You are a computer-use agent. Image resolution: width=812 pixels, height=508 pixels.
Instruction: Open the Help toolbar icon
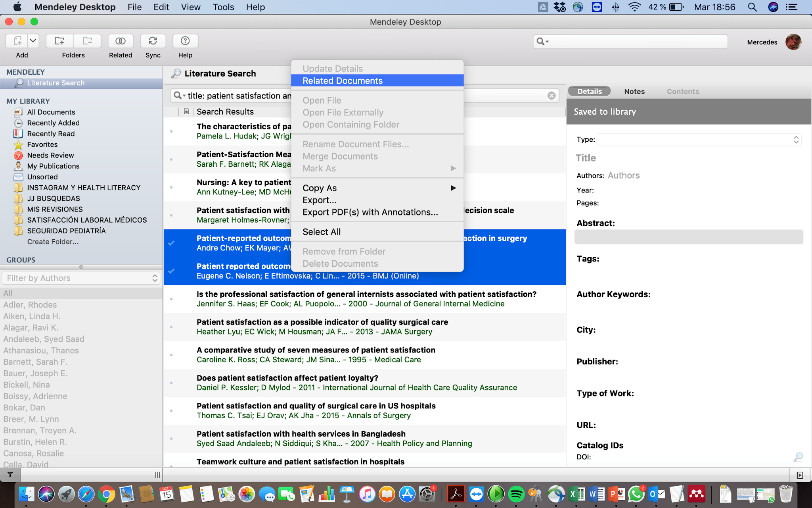pos(185,41)
